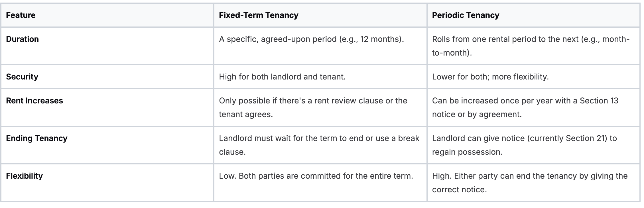Click the "A specific, agreed-upon period" cell

(x=311, y=39)
